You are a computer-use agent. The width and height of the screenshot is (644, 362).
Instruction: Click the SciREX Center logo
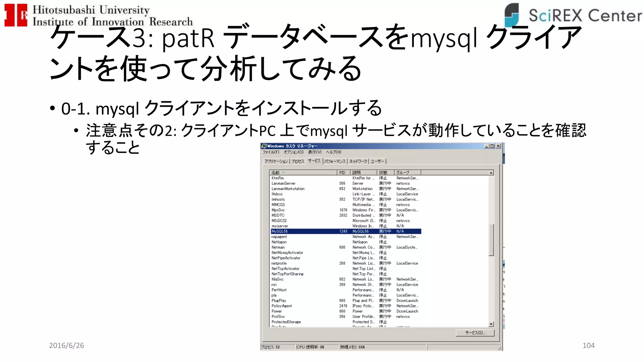pyautogui.click(x=573, y=15)
